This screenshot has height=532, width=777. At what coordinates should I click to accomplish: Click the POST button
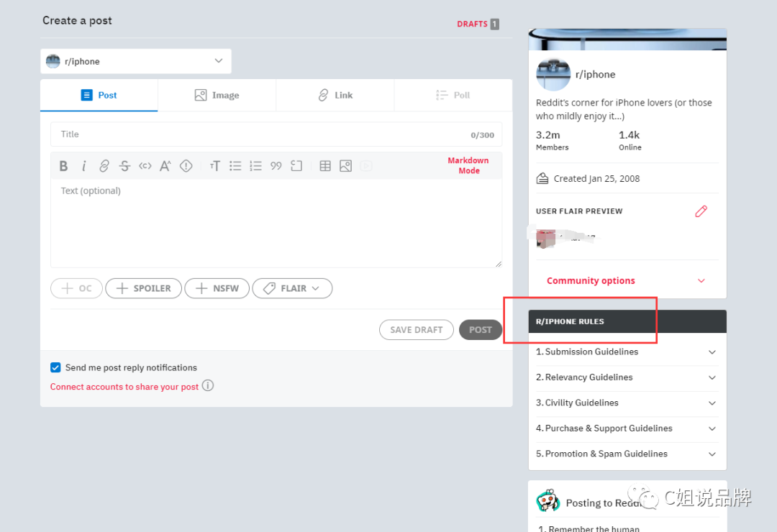pos(480,330)
